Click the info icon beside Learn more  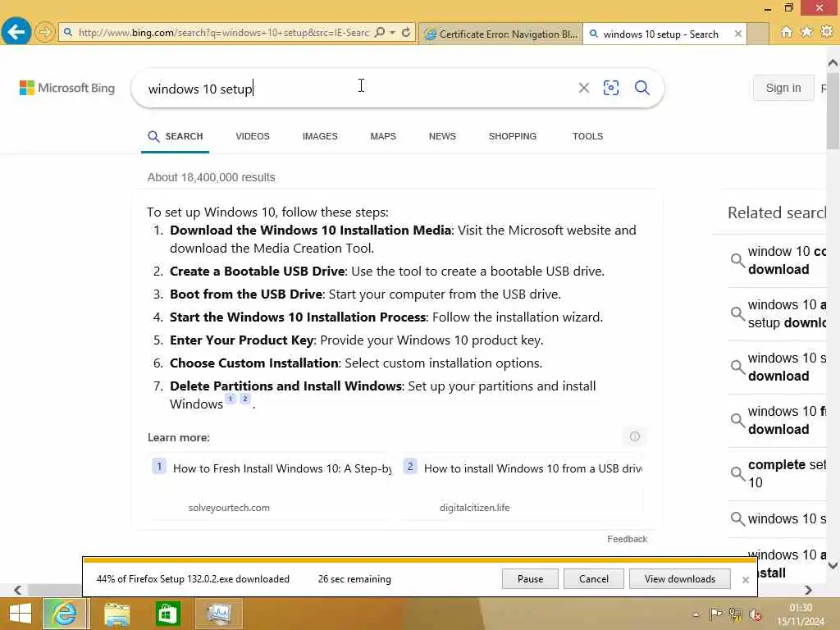pos(635,436)
